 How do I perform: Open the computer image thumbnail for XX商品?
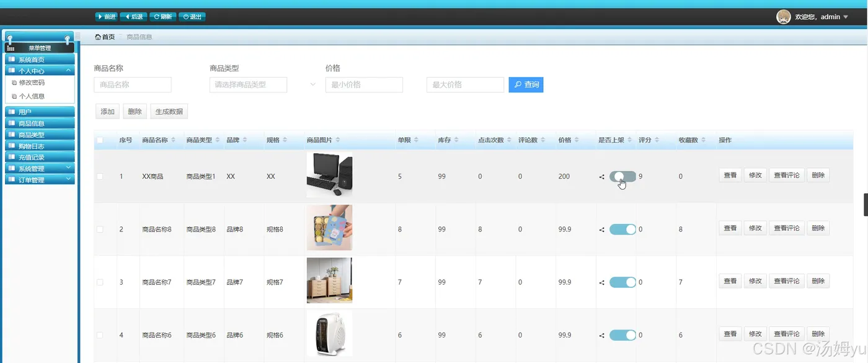tap(329, 175)
